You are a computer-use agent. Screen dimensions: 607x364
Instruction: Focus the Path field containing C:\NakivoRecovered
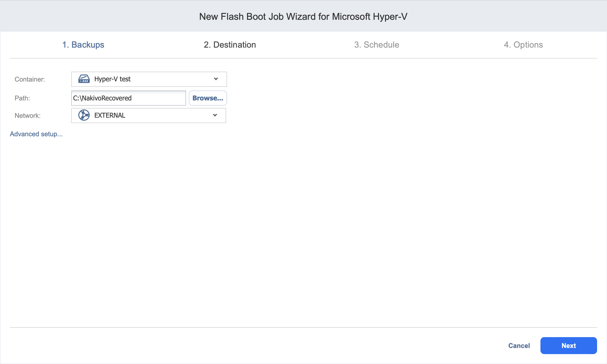tap(128, 98)
